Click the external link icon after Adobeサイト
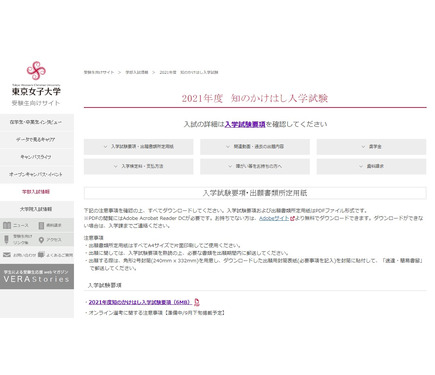Screen dimensions: 435x375 tap(292, 219)
